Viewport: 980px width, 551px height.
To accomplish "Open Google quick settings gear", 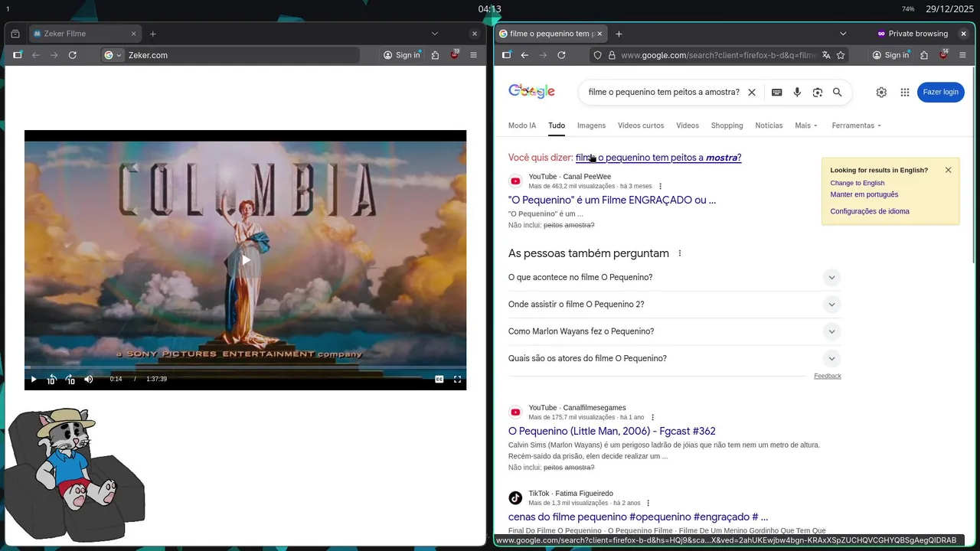I will [x=881, y=92].
